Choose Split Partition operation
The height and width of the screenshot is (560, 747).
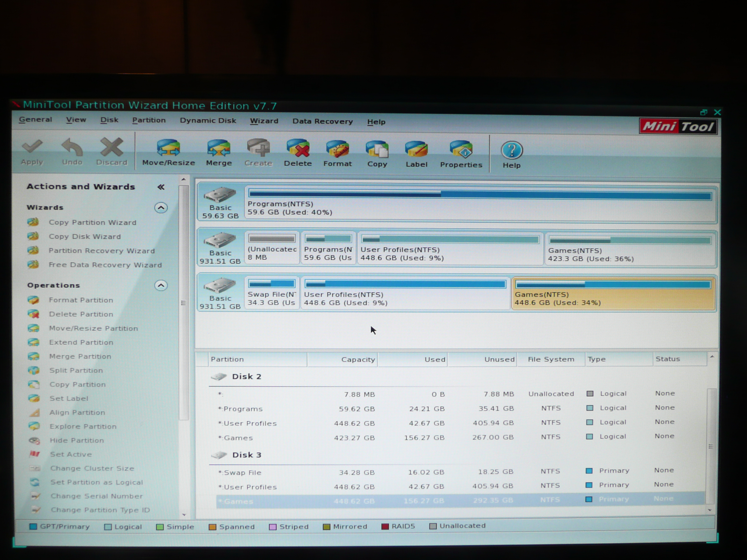(x=76, y=370)
